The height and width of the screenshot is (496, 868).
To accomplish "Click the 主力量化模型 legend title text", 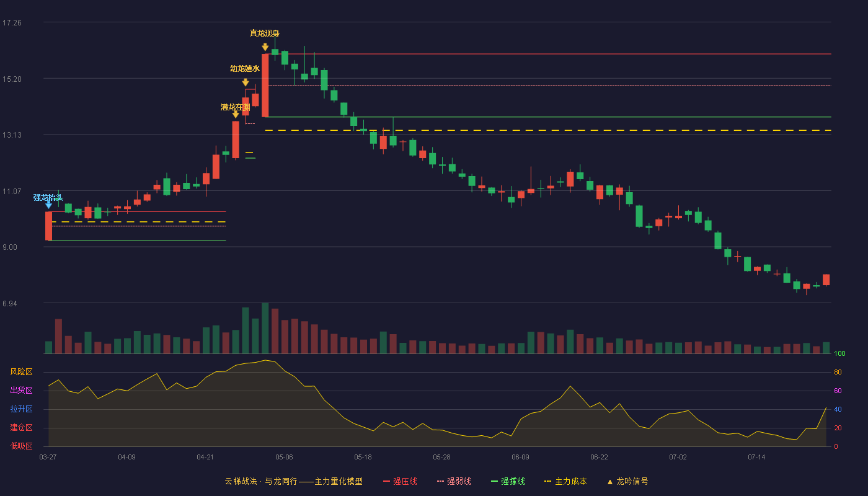I will click(x=339, y=481).
